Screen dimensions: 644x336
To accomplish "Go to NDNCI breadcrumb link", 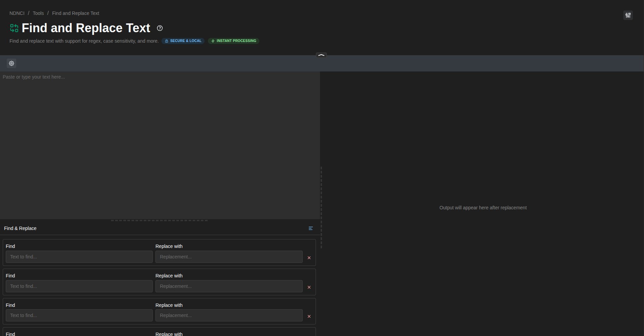I will pyautogui.click(x=17, y=13).
